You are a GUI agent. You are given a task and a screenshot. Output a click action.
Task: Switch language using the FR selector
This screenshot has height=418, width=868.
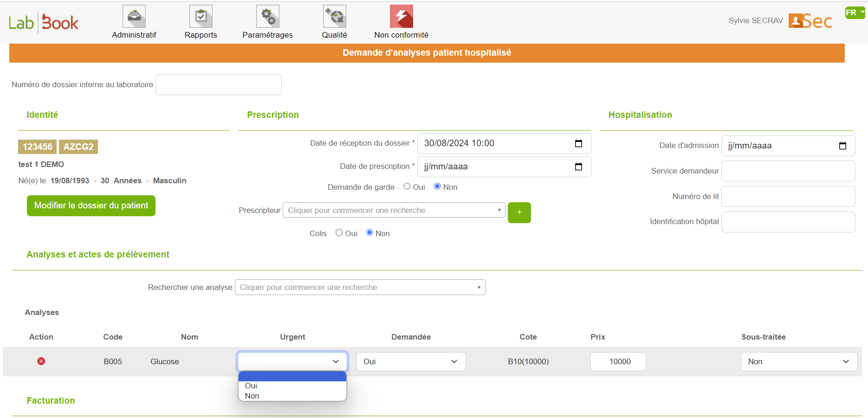(855, 13)
